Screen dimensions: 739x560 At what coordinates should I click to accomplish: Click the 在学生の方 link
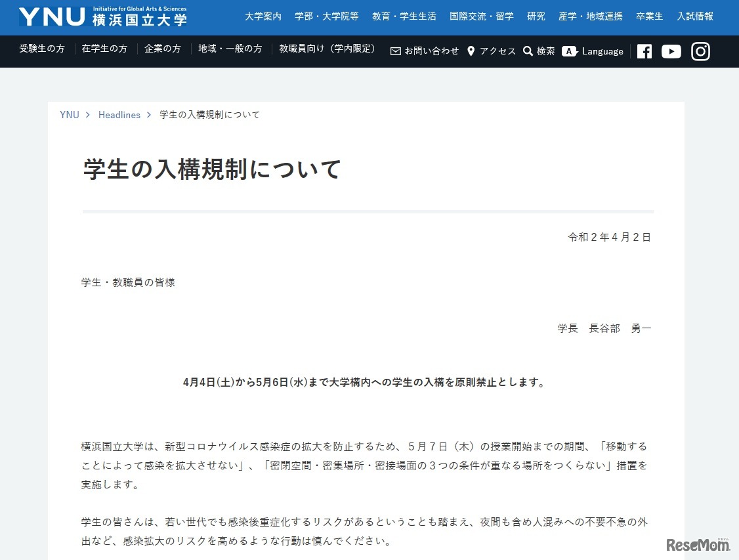(104, 49)
